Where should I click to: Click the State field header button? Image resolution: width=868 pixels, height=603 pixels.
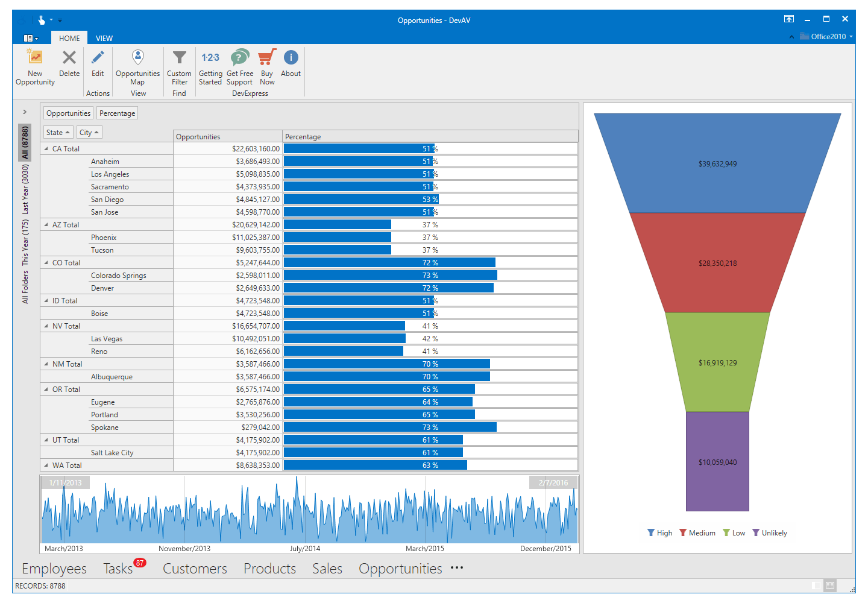click(58, 133)
